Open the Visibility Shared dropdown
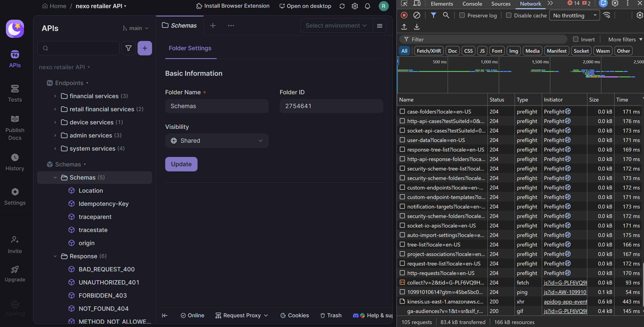The width and height of the screenshot is (644, 327). [217, 141]
